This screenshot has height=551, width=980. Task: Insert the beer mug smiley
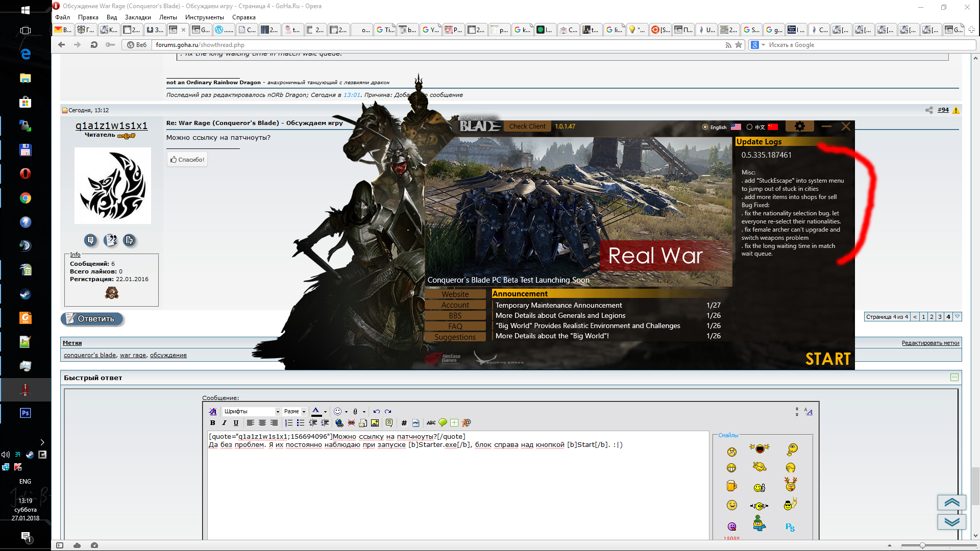pos(731,486)
